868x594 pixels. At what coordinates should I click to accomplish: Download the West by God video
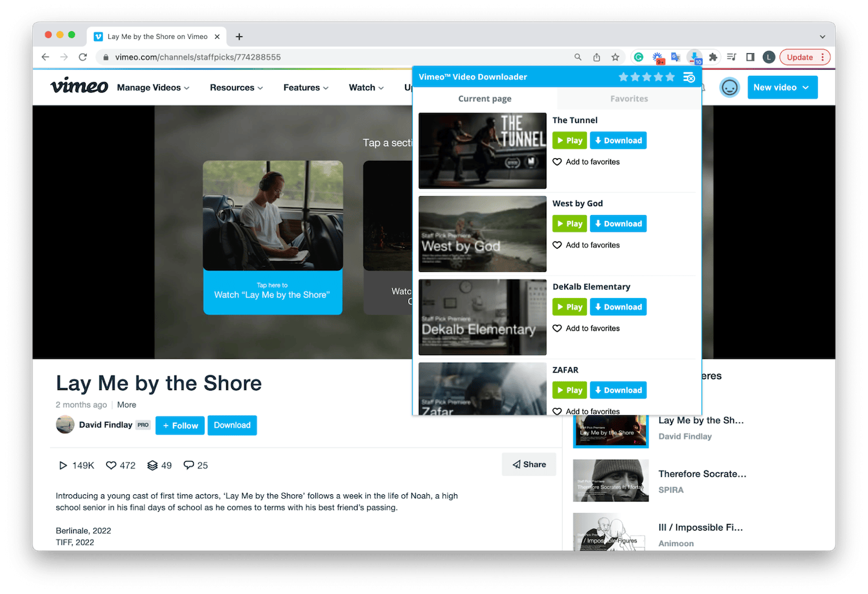(618, 223)
